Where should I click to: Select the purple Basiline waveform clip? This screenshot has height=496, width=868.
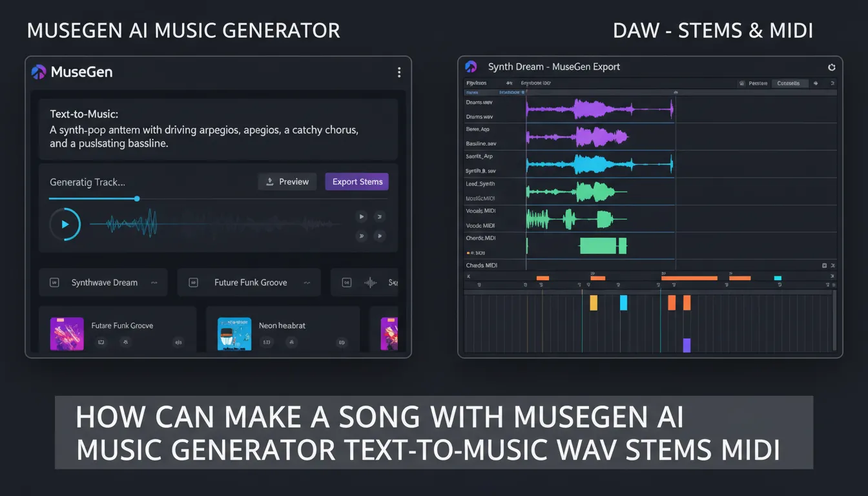577,136
